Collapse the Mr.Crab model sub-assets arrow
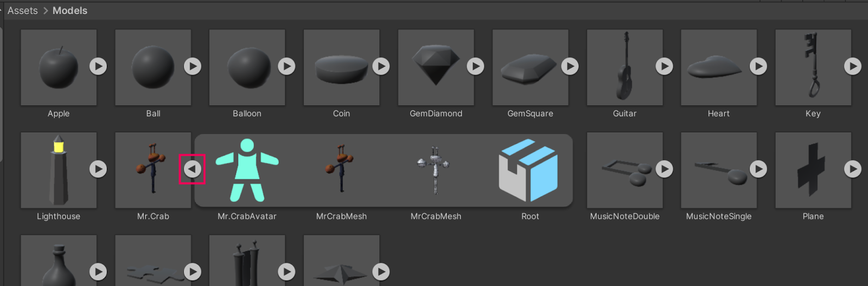Viewport: 868px width, 286px height. 192,169
